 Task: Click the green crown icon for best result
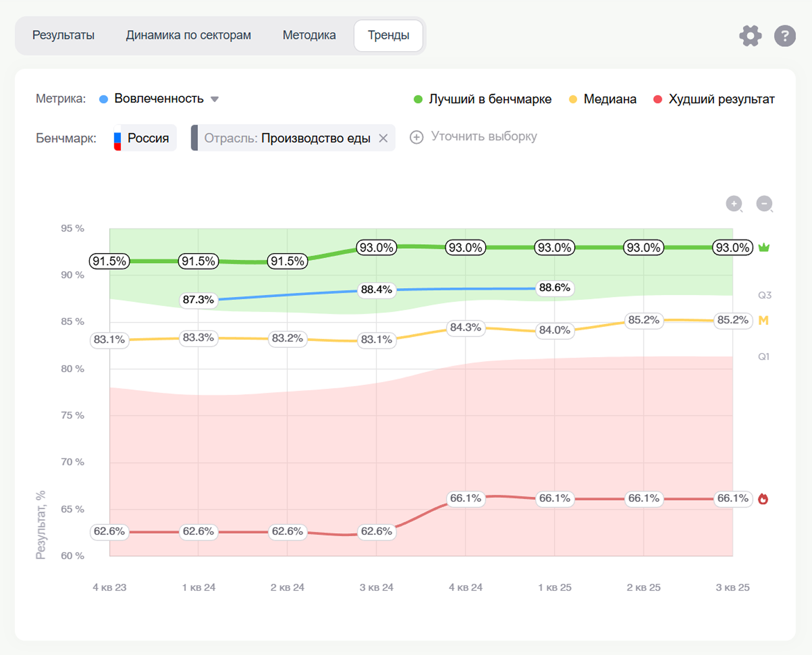click(764, 247)
